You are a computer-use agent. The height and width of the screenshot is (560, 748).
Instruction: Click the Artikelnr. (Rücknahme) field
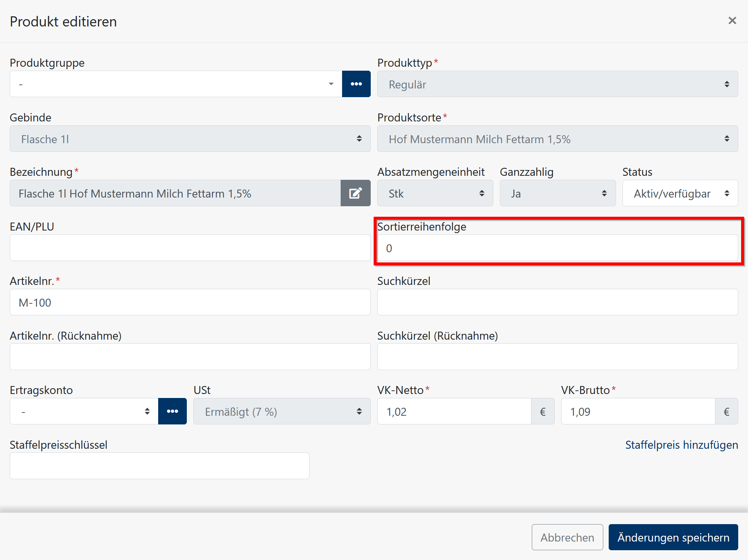[x=190, y=357]
